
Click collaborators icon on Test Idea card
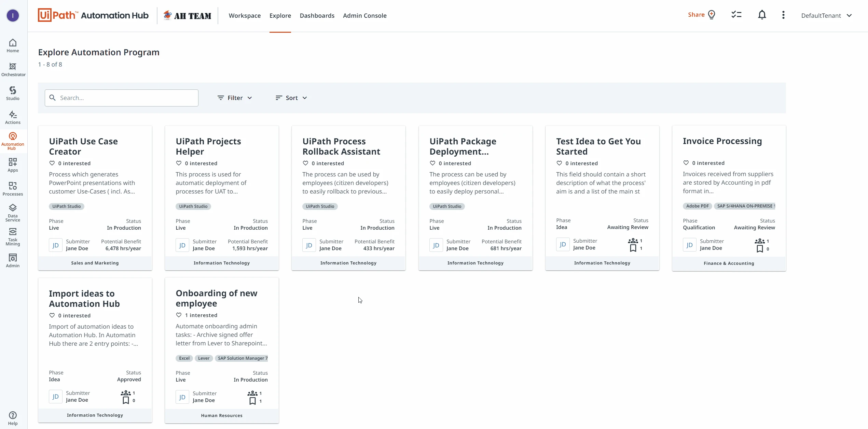click(633, 241)
